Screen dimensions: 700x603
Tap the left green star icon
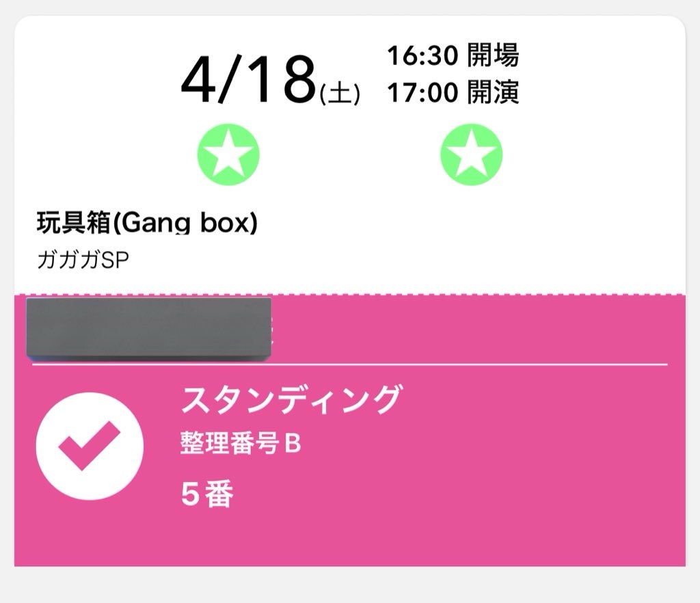click(228, 155)
